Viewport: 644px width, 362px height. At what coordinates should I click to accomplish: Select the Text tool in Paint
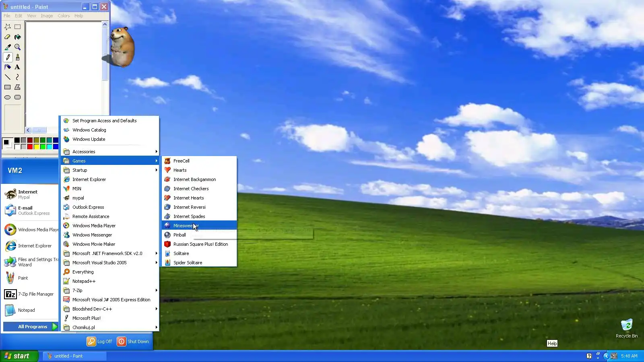(18, 67)
